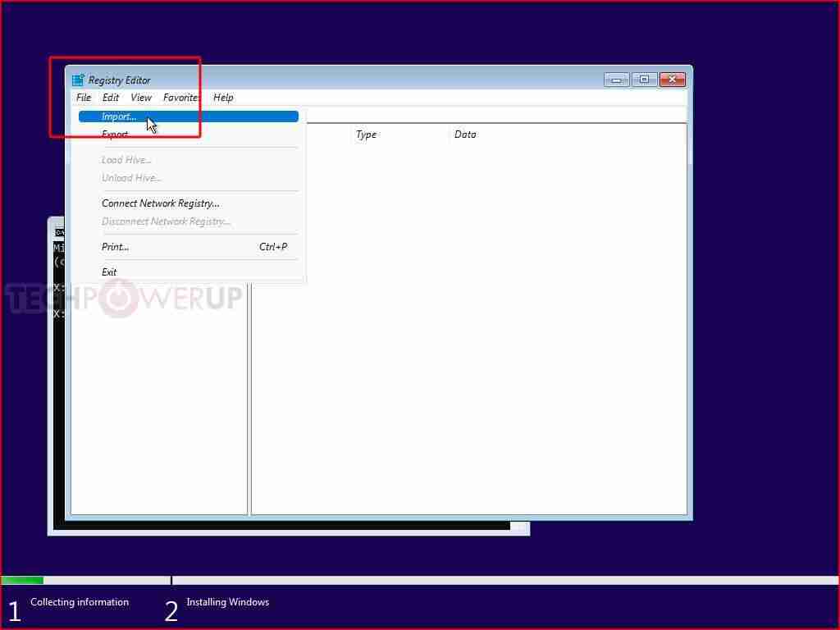Open the Edit menu
840x630 pixels.
110,97
